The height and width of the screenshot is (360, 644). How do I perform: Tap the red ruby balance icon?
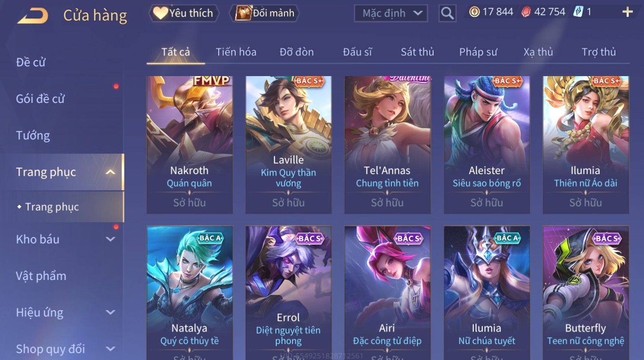tap(526, 12)
